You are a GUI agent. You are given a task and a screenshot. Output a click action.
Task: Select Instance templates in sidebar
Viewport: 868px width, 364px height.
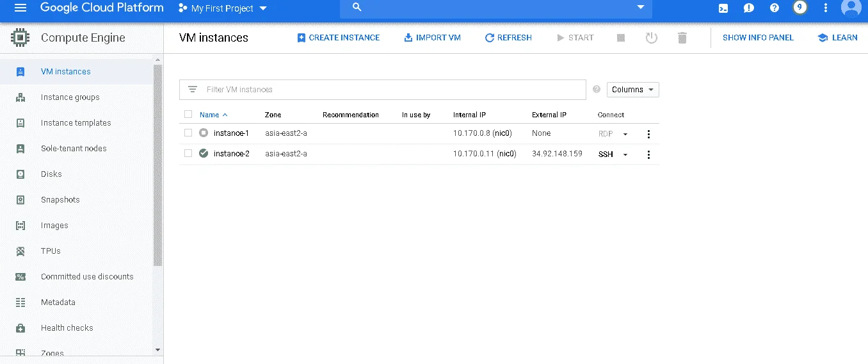coord(77,123)
